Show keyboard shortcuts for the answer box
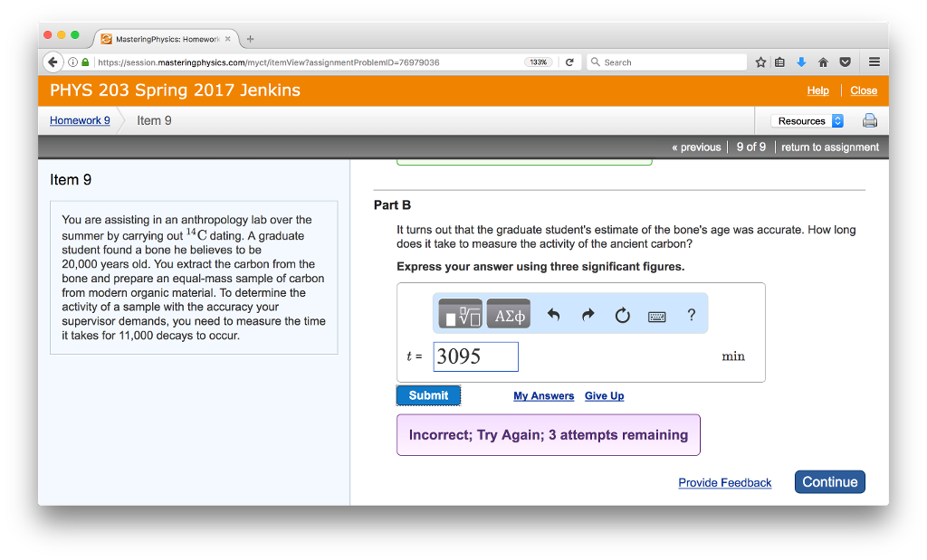 click(x=657, y=317)
